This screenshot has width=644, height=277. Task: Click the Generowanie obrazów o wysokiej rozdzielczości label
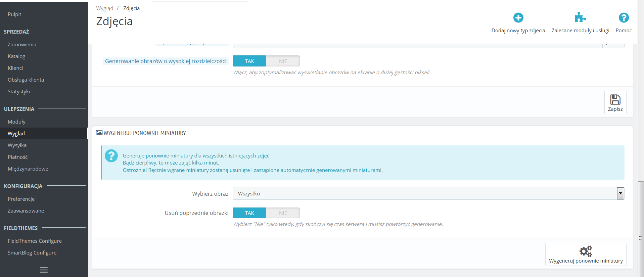tap(166, 61)
